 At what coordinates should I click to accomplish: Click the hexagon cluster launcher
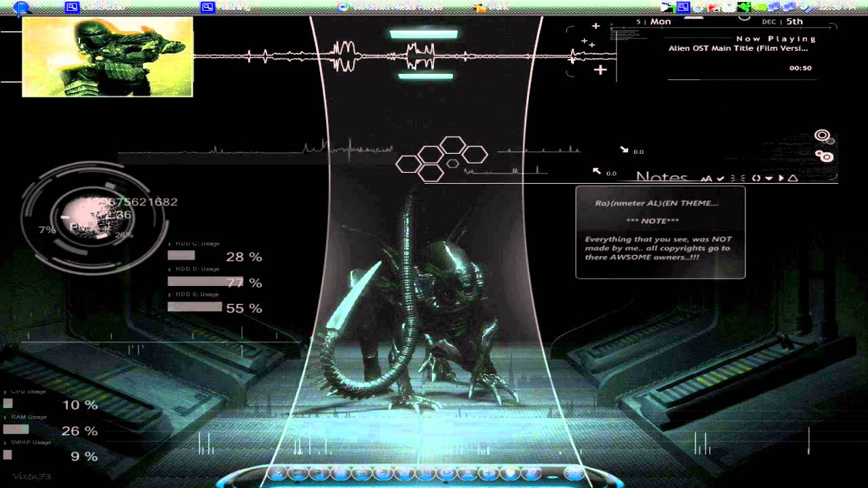coord(441,159)
